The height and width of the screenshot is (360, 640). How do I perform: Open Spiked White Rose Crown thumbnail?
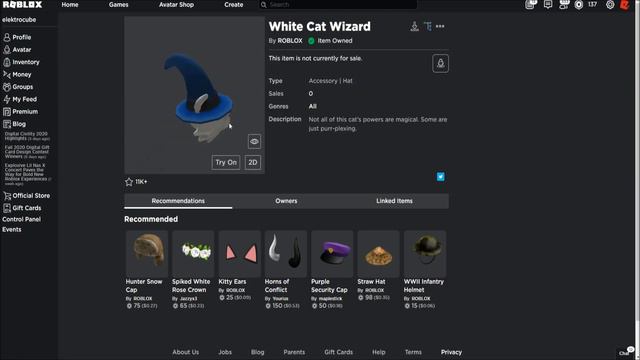(x=193, y=253)
